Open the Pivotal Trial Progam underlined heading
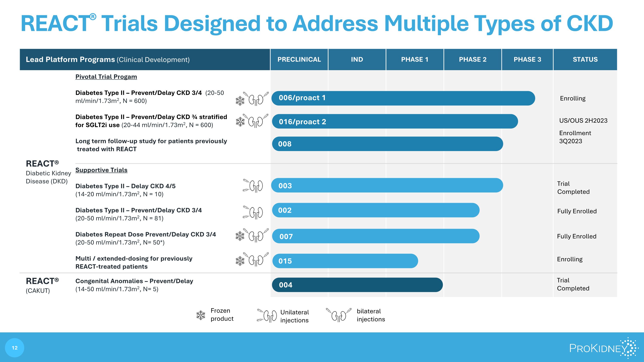Screen dimensions: 644x362 coord(106,77)
